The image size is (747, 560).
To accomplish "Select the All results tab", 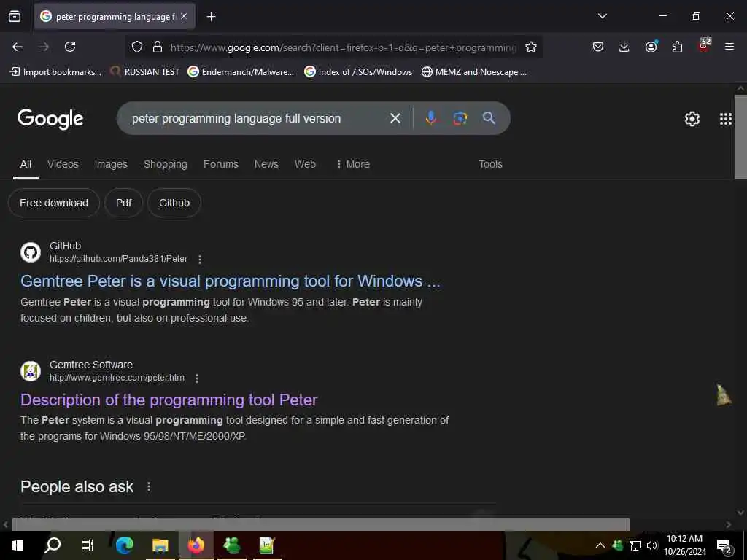I will pos(26,164).
